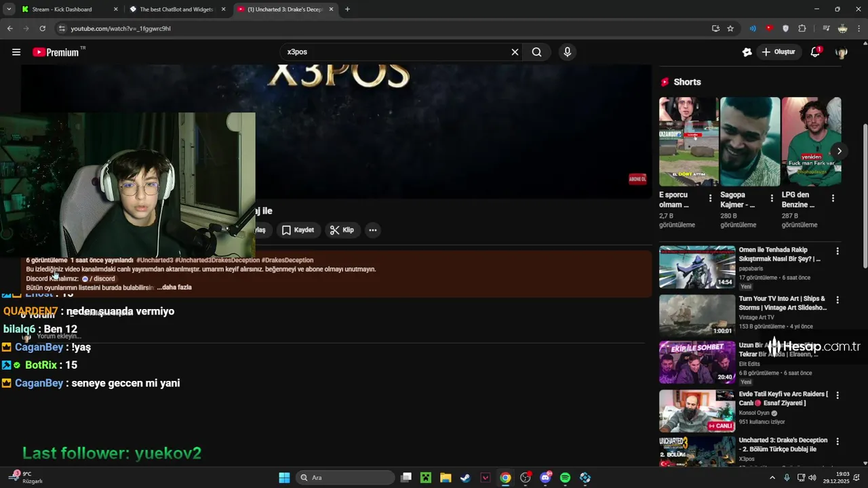
Task: Save the video with Kaydet
Action: [x=298, y=230]
